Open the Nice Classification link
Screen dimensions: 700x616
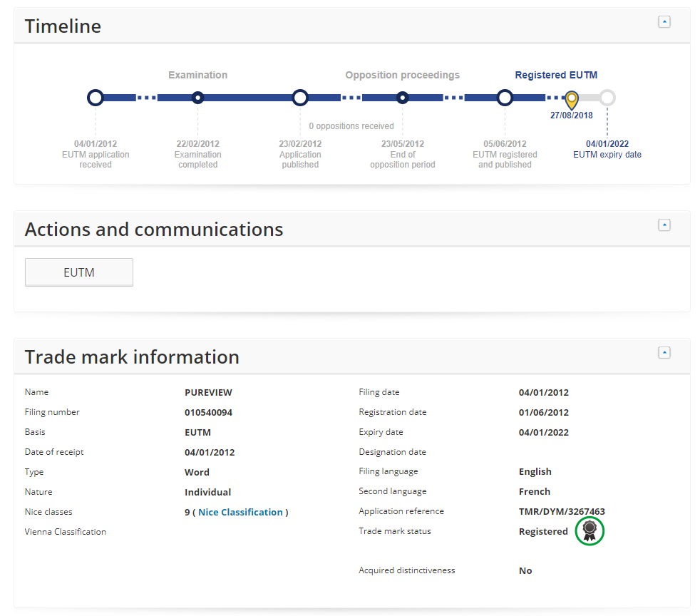tap(240, 512)
